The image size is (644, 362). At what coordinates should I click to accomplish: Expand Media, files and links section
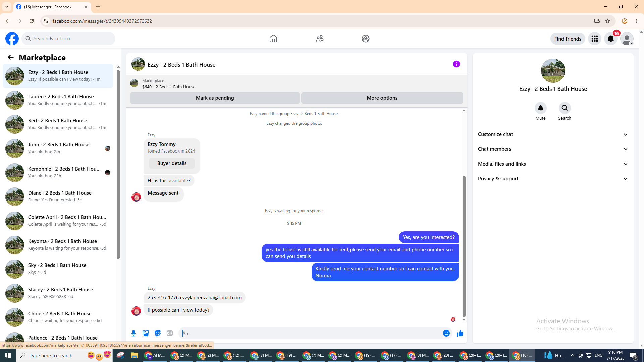[553, 164]
